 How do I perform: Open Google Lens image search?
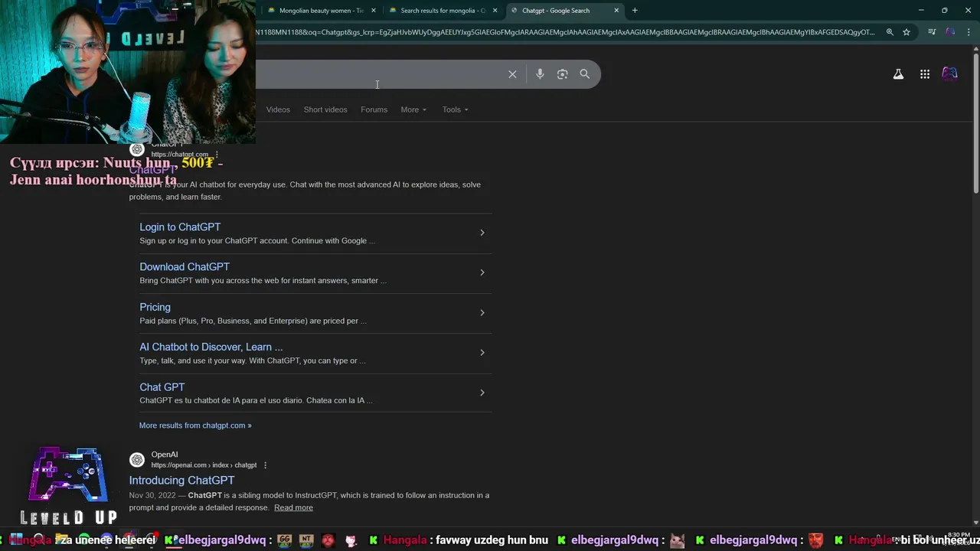562,74
